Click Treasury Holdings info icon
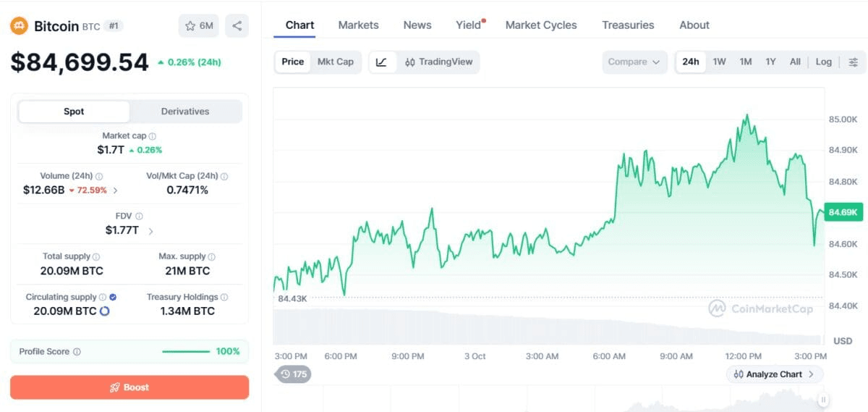The image size is (868, 412). pos(224,298)
